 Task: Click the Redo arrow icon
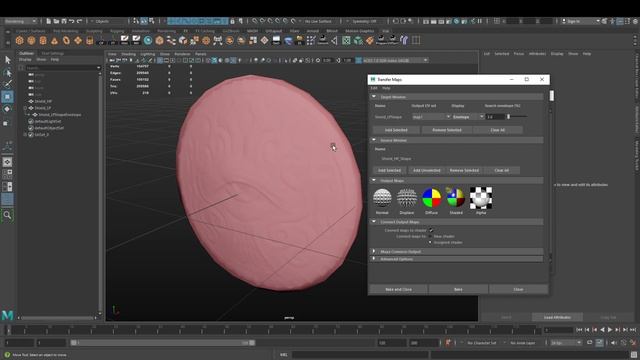[80, 21]
